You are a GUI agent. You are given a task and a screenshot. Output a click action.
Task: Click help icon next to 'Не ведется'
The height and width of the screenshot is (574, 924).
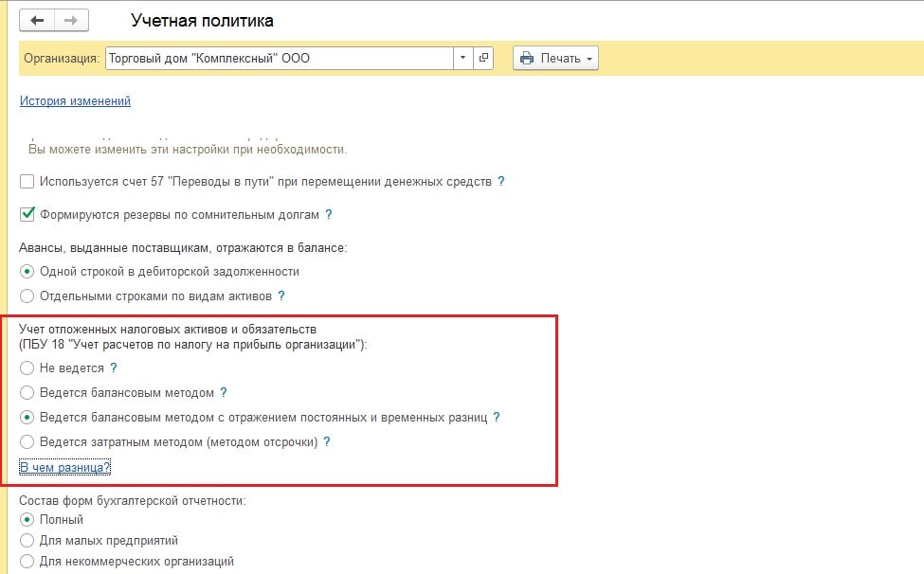click(114, 368)
